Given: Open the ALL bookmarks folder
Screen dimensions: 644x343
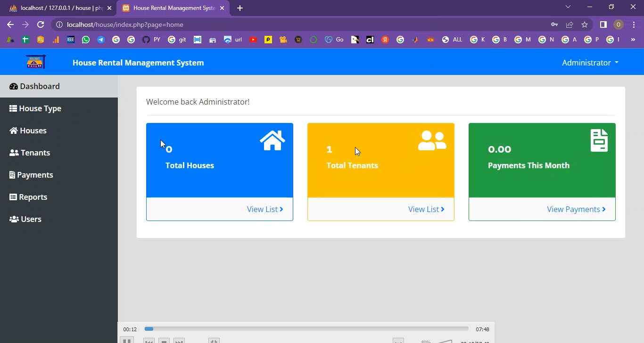Looking at the screenshot, I should (452, 40).
